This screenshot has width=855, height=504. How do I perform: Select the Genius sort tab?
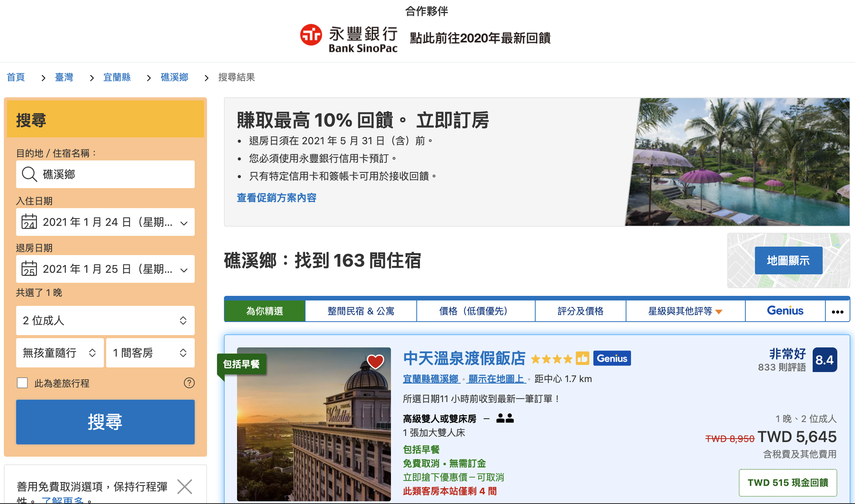coord(785,311)
